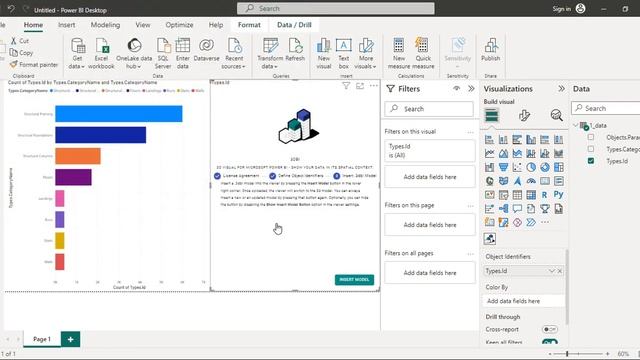
Task: Select the donut chart visual
Action: click(x=544, y=167)
